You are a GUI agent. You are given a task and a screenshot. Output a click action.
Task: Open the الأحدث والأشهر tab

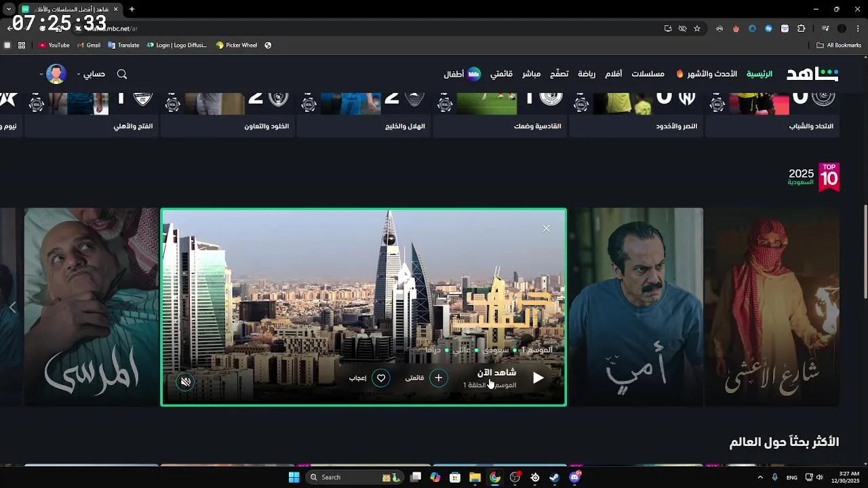pos(707,74)
